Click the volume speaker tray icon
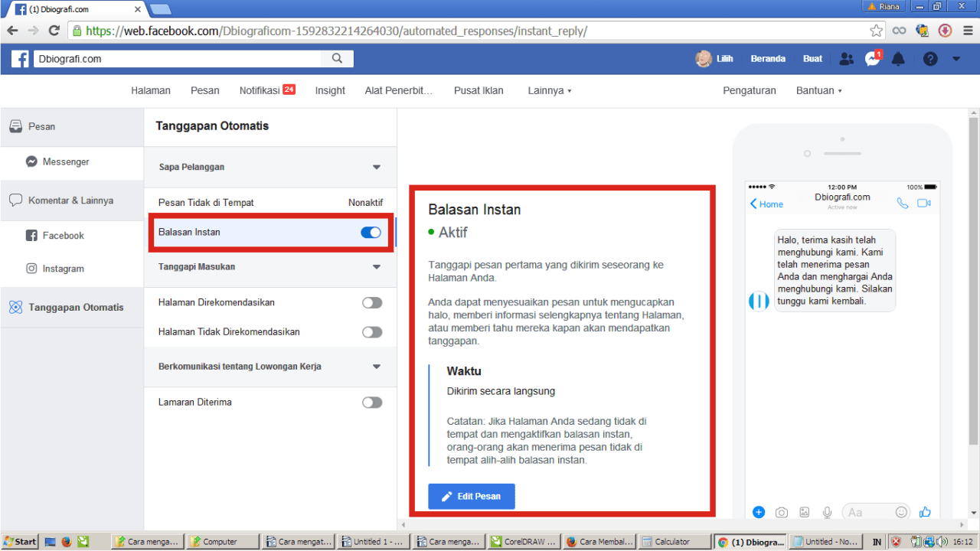980x551 pixels. [x=941, y=541]
